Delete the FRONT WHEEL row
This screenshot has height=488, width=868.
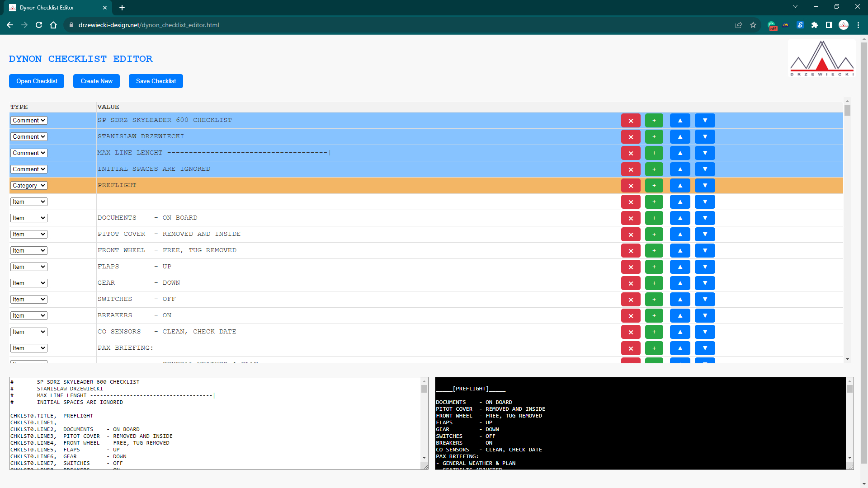[631, 251]
